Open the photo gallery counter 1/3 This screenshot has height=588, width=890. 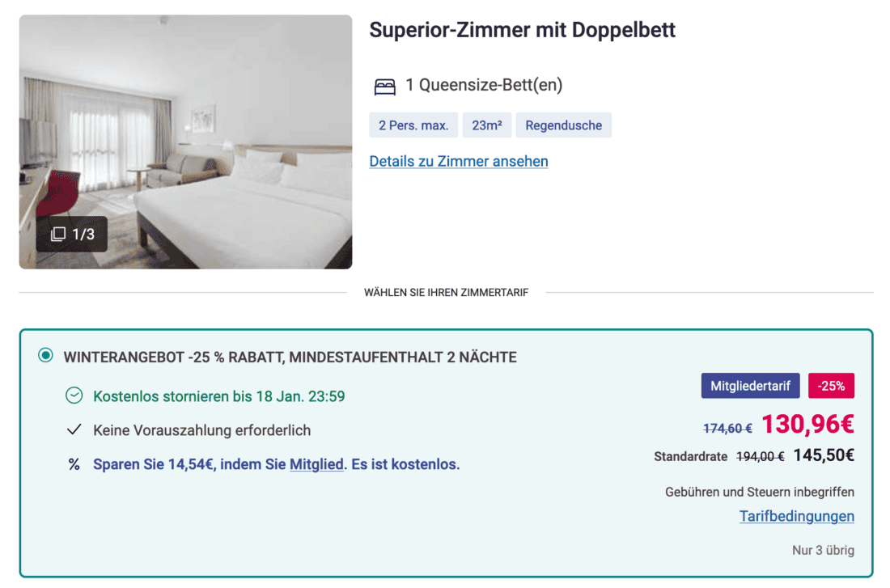pos(73,235)
